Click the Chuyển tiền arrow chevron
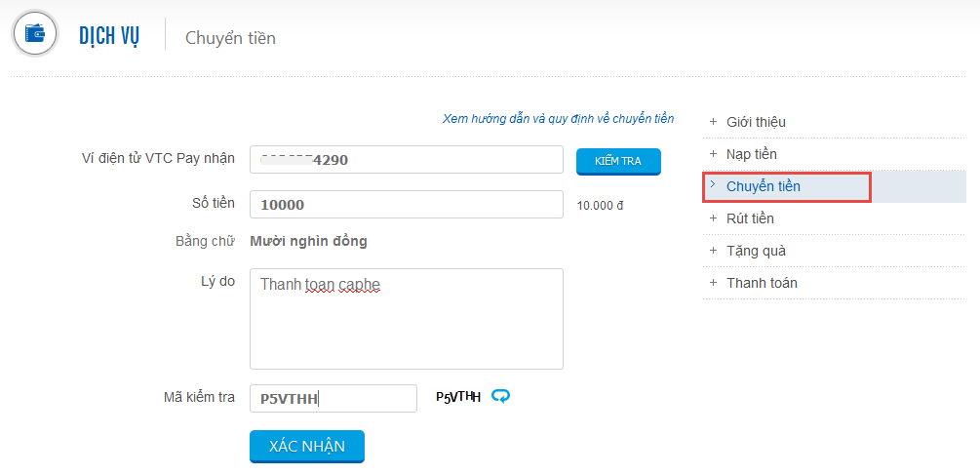Screen dimensions: 980x475 coord(713,185)
